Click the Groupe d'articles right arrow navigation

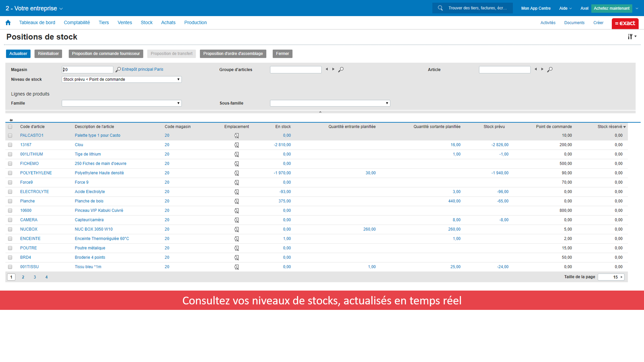click(333, 69)
